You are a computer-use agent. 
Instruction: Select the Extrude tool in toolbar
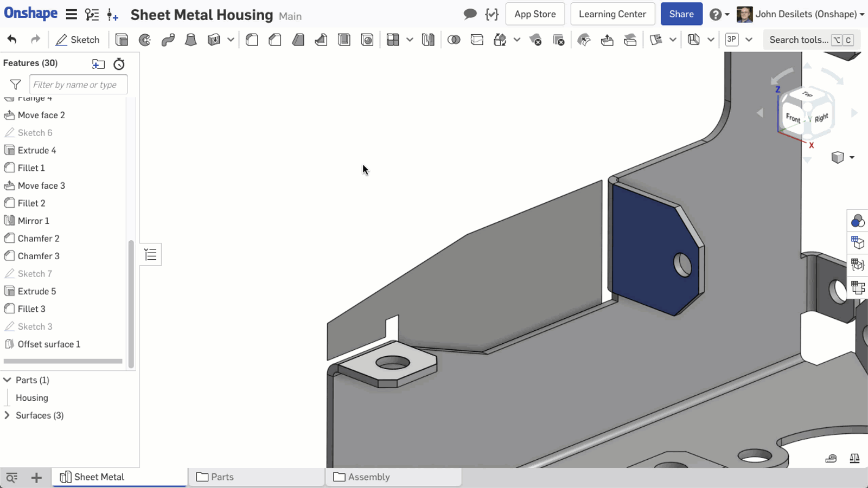tap(122, 40)
